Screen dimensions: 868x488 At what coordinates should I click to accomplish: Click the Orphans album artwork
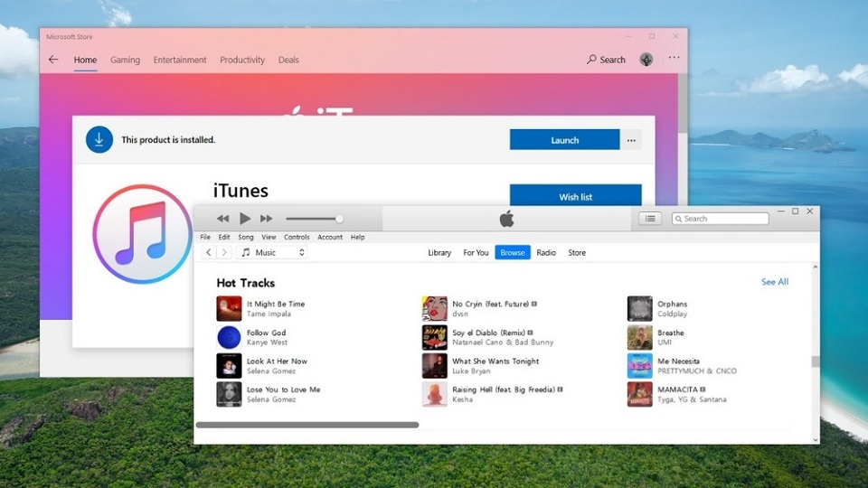click(x=640, y=309)
